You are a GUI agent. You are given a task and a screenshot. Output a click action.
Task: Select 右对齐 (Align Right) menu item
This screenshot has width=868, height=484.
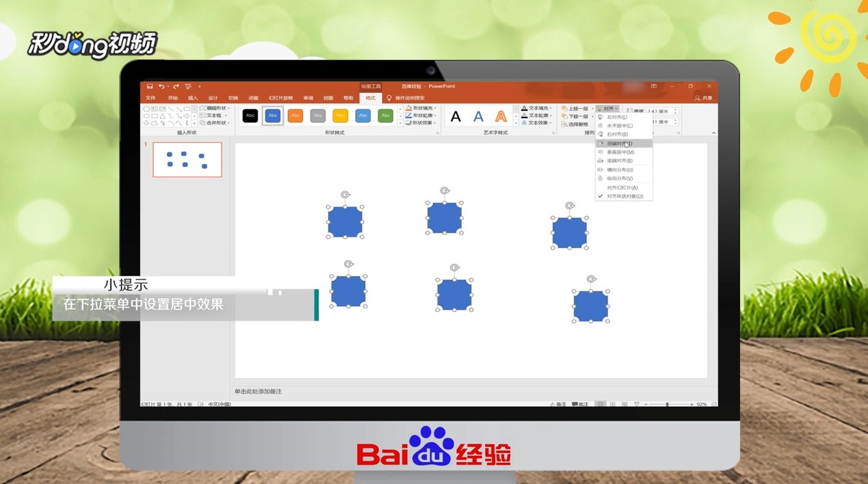(x=624, y=135)
